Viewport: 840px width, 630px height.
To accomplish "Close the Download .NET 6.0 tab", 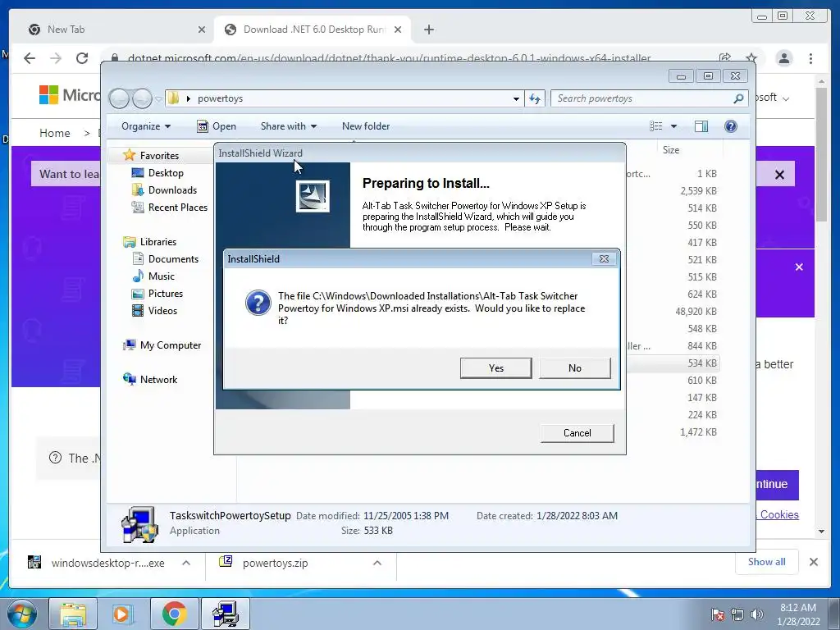I will (x=398, y=30).
